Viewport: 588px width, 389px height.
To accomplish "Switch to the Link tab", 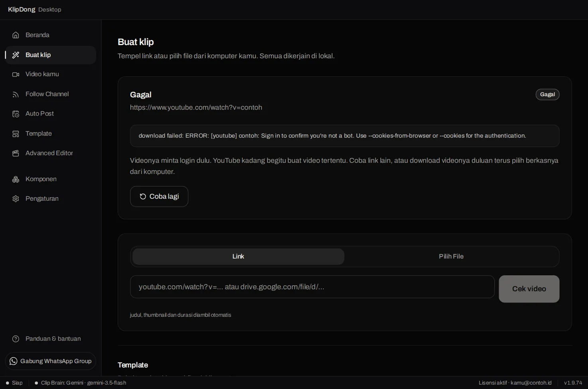I will click(x=238, y=257).
